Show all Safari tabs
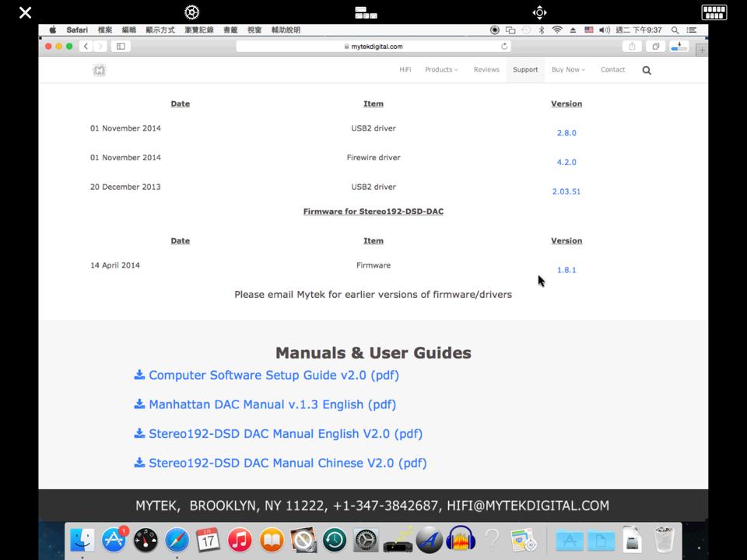The image size is (747, 560). 655,46
